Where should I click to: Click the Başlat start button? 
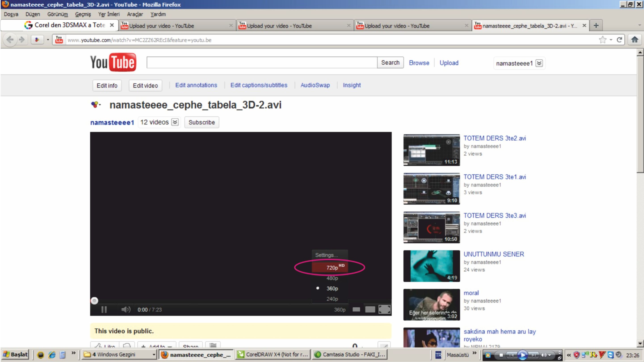pos(15,354)
